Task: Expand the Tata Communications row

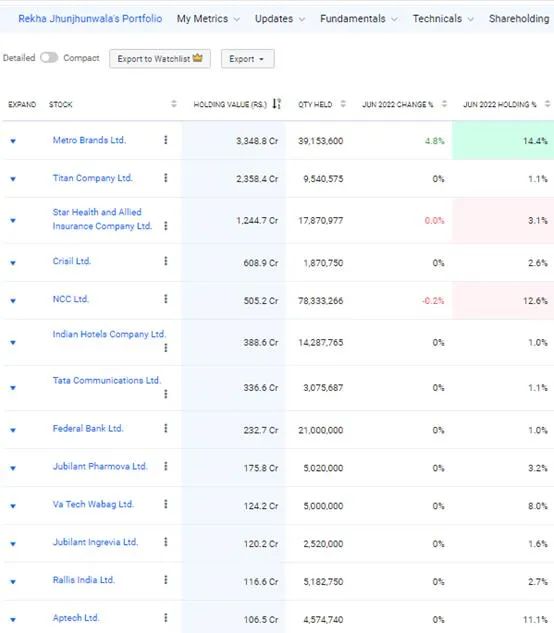Action: pyautogui.click(x=13, y=388)
